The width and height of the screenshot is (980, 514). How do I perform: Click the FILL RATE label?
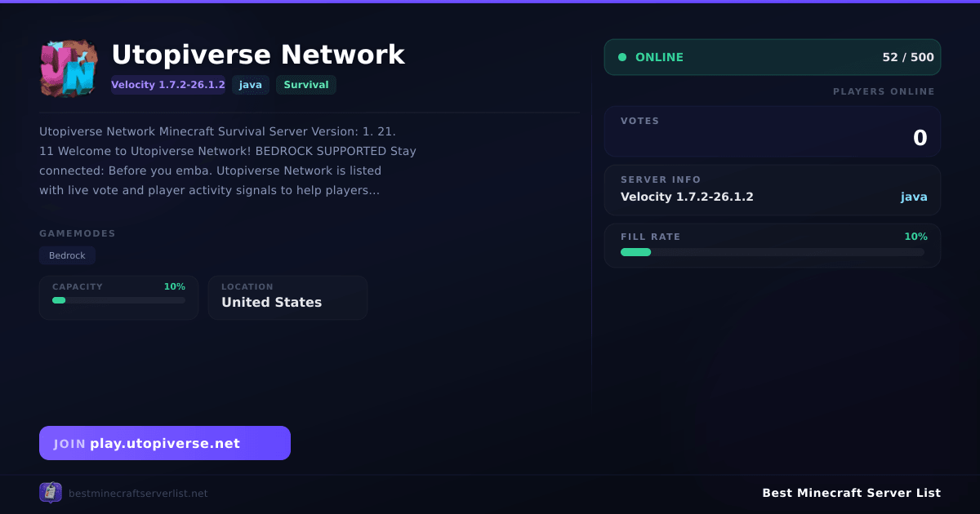tap(650, 237)
